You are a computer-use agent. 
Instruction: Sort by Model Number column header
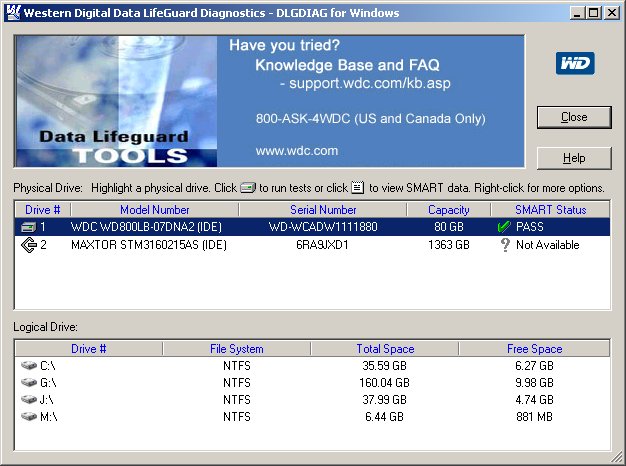pos(155,210)
